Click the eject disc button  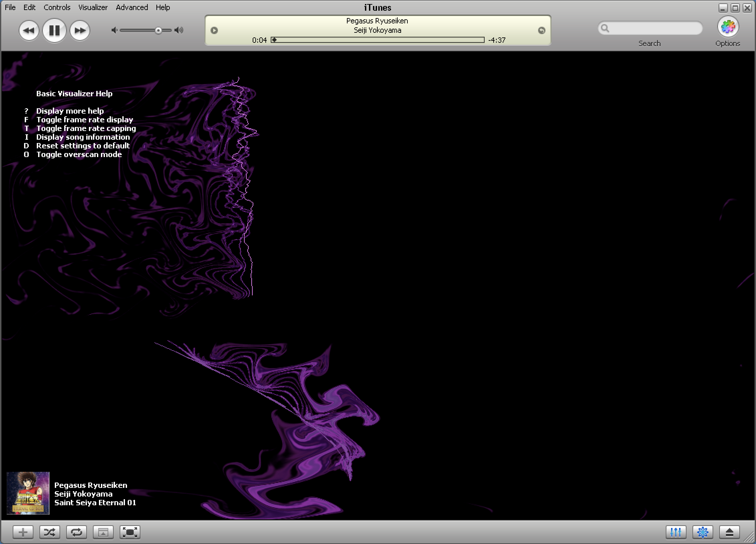(x=729, y=532)
